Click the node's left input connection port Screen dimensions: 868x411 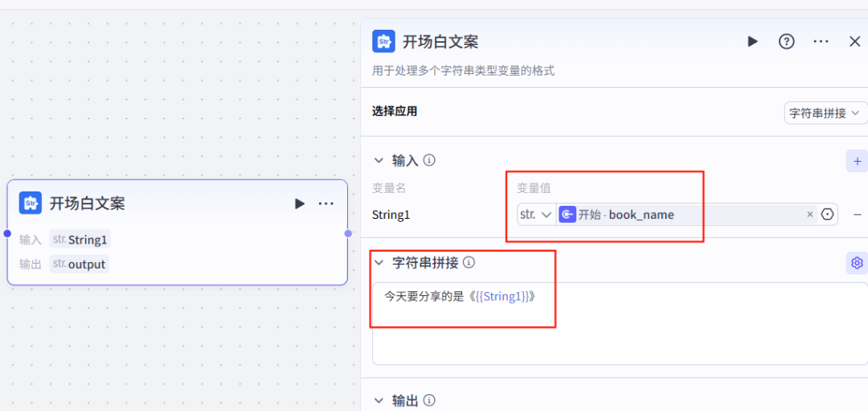click(7, 233)
